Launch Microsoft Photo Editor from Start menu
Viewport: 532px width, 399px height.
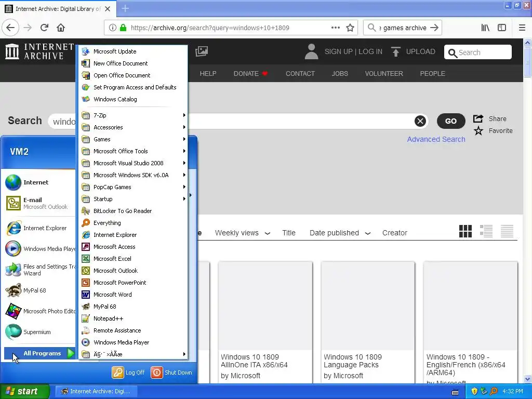coord(39,311)
